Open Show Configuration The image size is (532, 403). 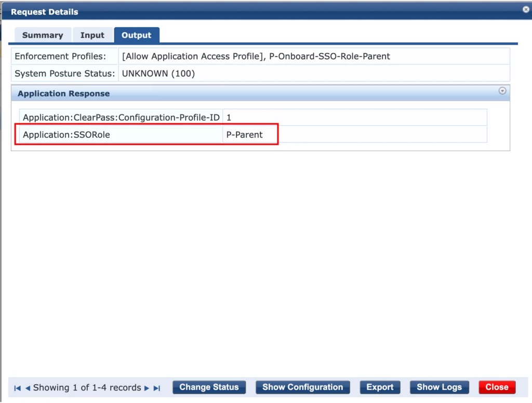click(x=302, y=387)
